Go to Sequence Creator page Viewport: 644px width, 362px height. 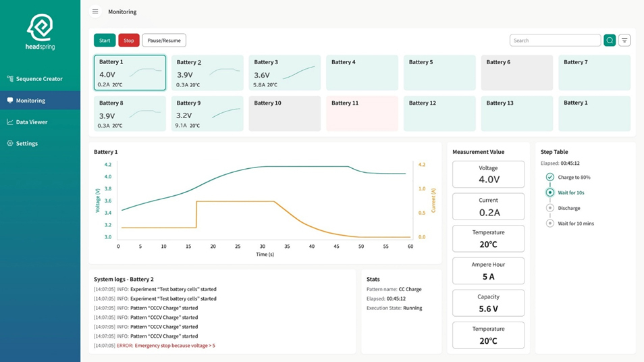coord(39,79)
